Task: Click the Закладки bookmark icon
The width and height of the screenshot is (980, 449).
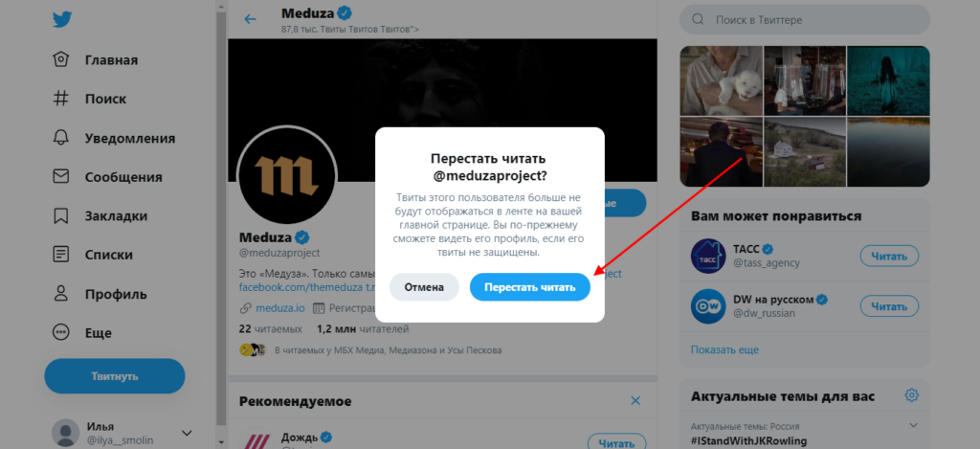Action: pyautogui.click(x=62, y=215)
